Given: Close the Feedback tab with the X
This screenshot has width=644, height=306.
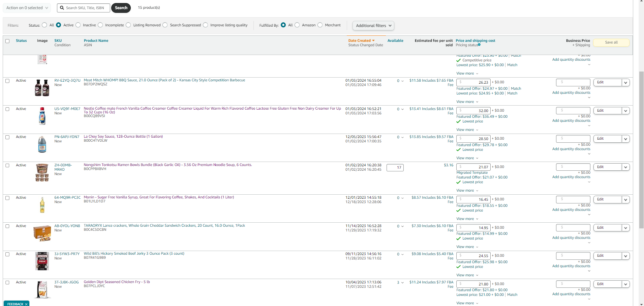Looking at the screenshot, I should click(x=26, y=304).
